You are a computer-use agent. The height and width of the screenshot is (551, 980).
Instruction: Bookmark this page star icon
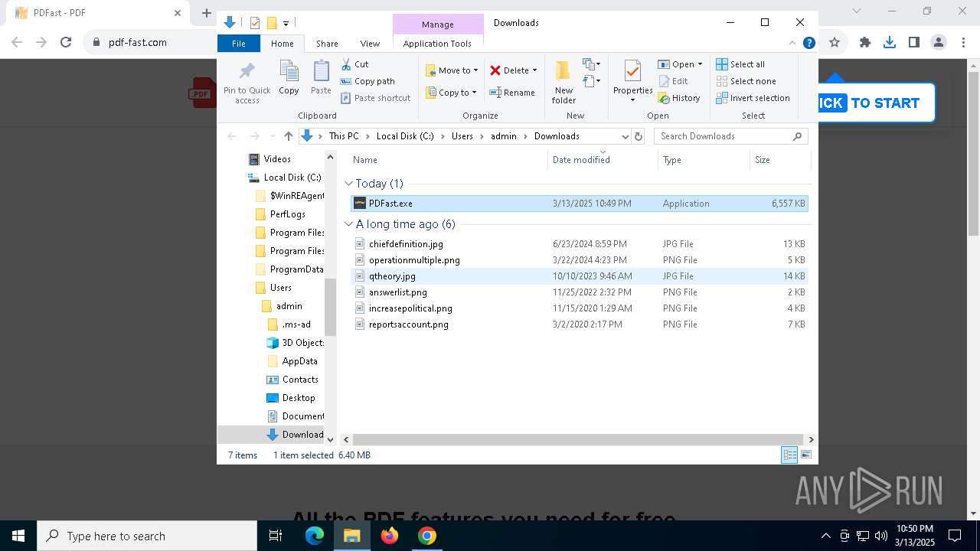(x=835, y=43)
